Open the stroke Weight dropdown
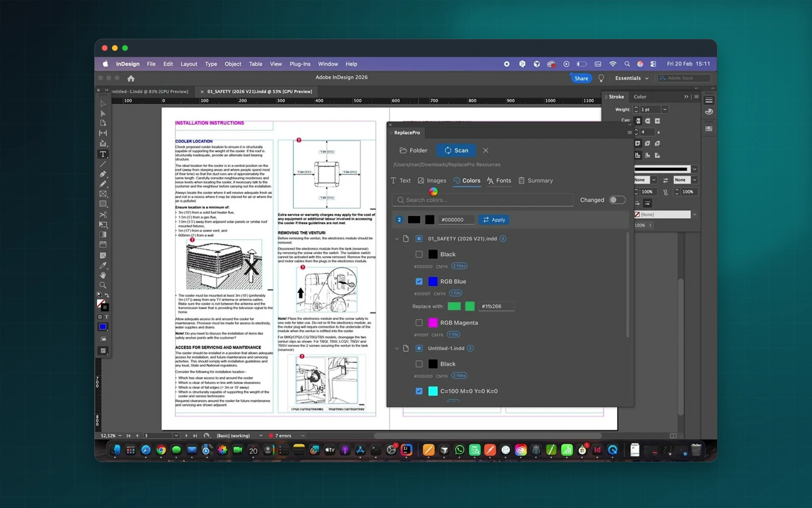This screenshot has width=812, height=508. [664, 109]
